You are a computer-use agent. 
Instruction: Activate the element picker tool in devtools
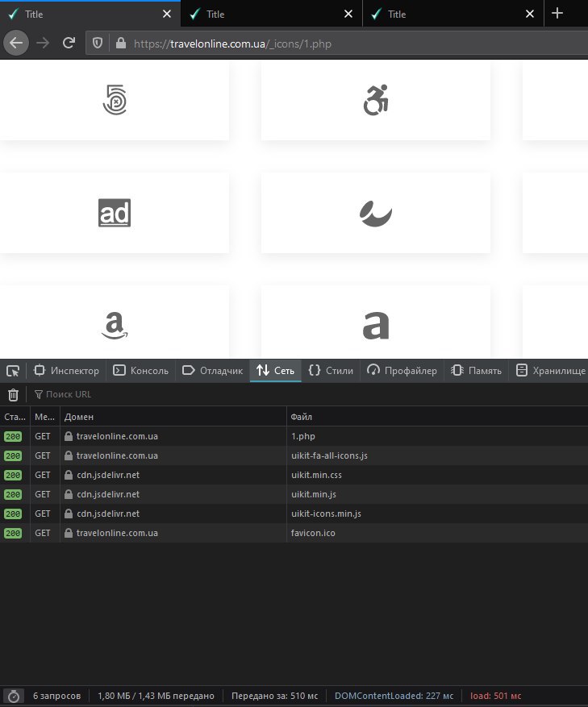13,371
